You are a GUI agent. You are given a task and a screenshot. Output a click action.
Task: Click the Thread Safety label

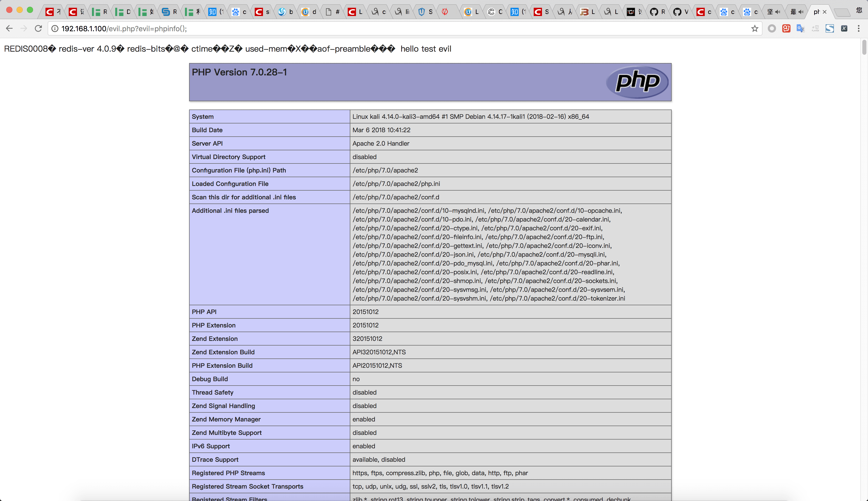click(x=212, y=392)
